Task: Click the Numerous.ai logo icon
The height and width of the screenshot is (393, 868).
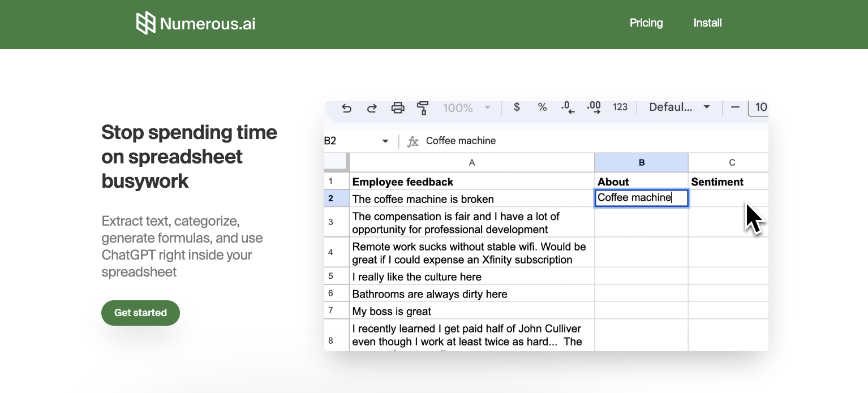Action: click(145, 23)
